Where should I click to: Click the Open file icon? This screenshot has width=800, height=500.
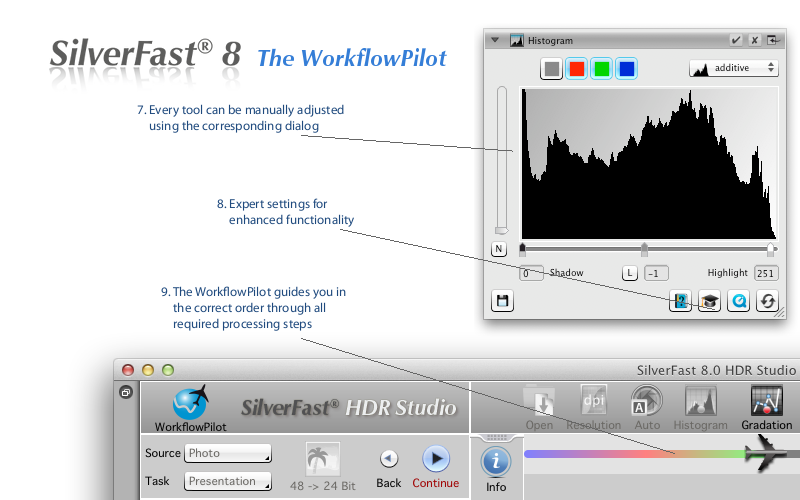539,406
